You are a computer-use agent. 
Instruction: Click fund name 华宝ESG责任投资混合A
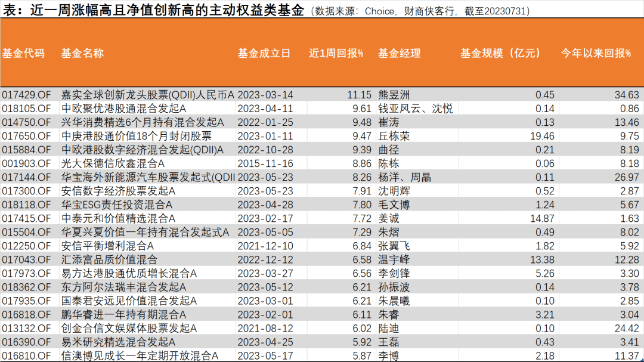pyautogui.click(x=119, y=205)
